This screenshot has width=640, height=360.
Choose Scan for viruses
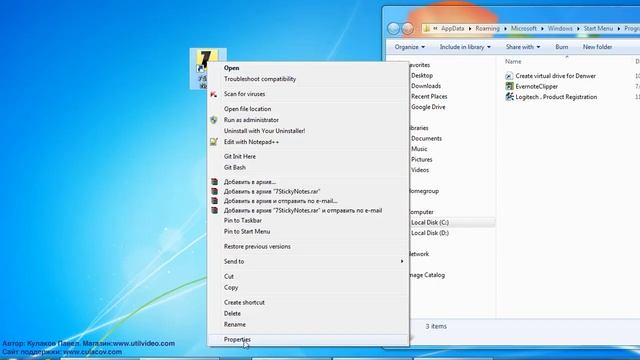click(x=244, y=94)
